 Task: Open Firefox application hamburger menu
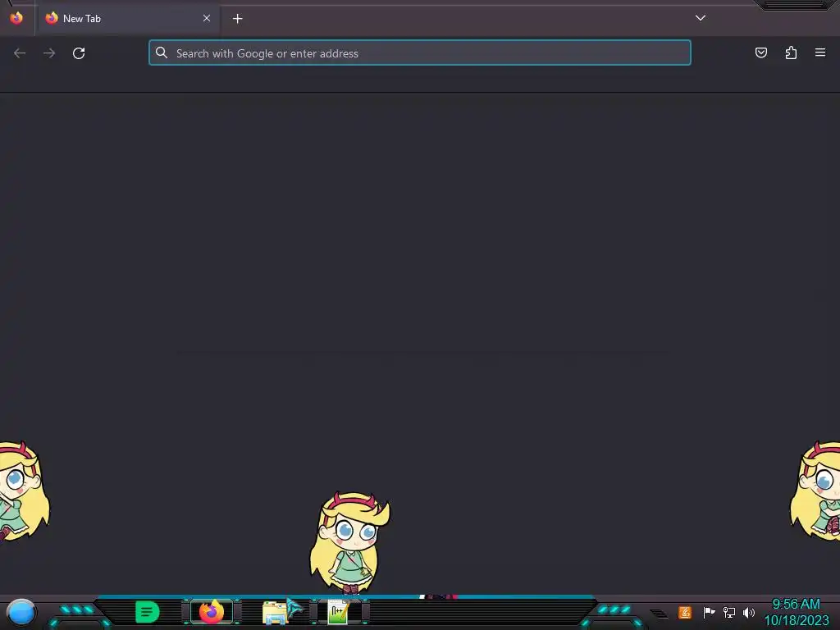point(820,52)
